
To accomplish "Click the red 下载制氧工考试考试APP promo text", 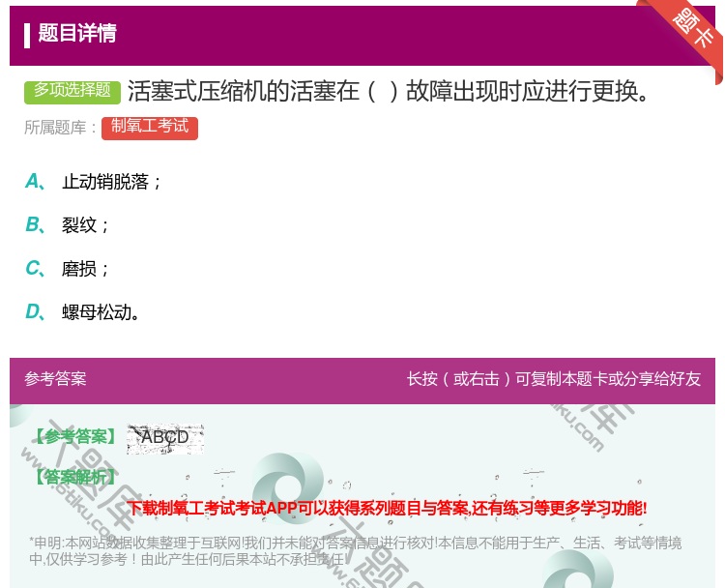I will tap(387, 509).
